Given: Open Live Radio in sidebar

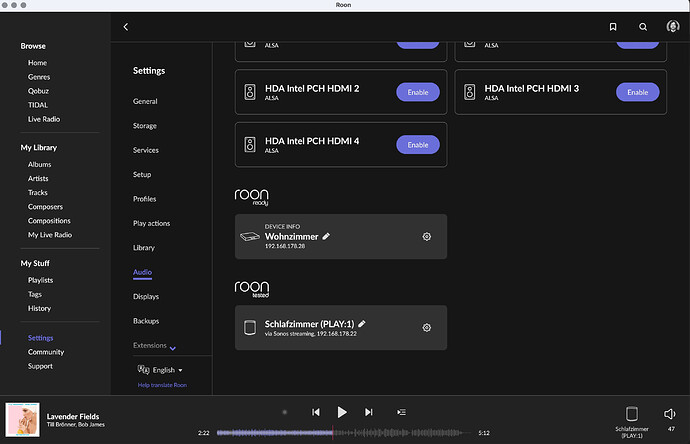Looking at the screenshot, I should coord(44,119).
